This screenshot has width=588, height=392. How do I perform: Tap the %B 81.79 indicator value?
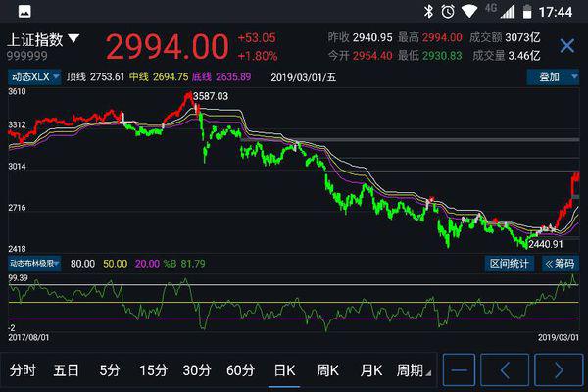click(x=184, y=264)
